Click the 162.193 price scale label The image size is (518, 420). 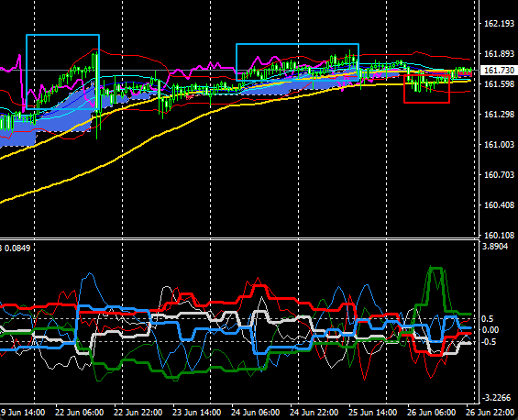click(x=499, y=24)
